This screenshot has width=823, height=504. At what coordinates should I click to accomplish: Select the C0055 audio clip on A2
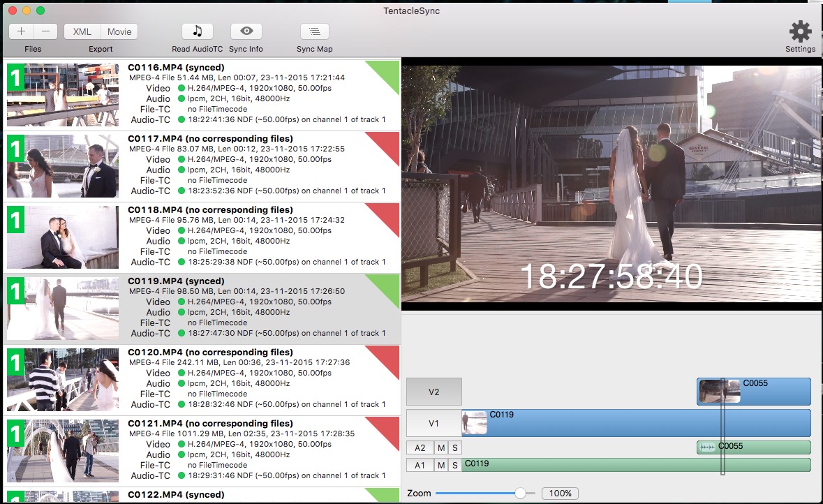[754, 447]
